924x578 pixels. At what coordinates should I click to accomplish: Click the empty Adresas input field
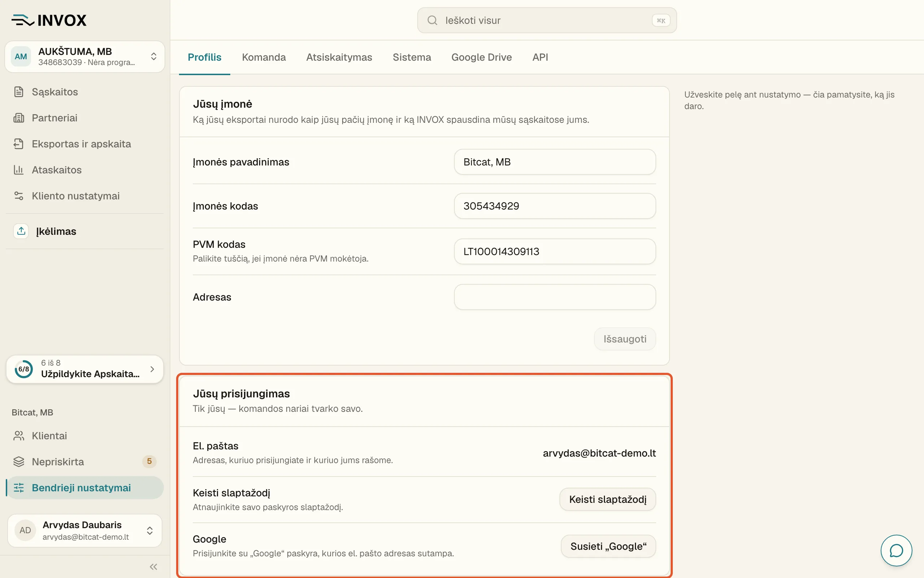(555, 297)
